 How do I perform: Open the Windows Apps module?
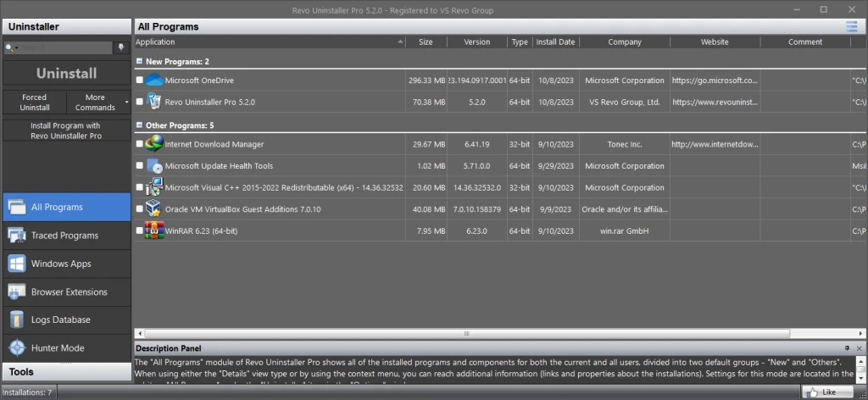tap(66, 264)
